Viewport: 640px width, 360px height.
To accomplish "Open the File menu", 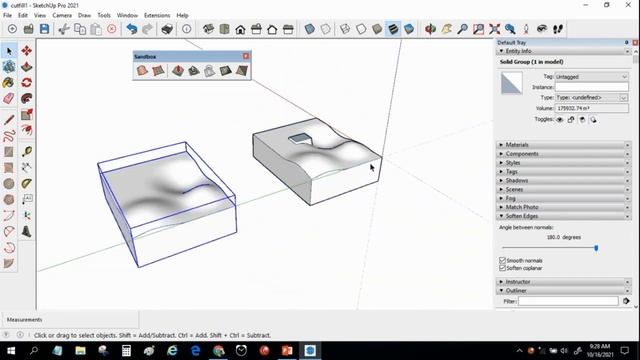I will coord(7,15).
